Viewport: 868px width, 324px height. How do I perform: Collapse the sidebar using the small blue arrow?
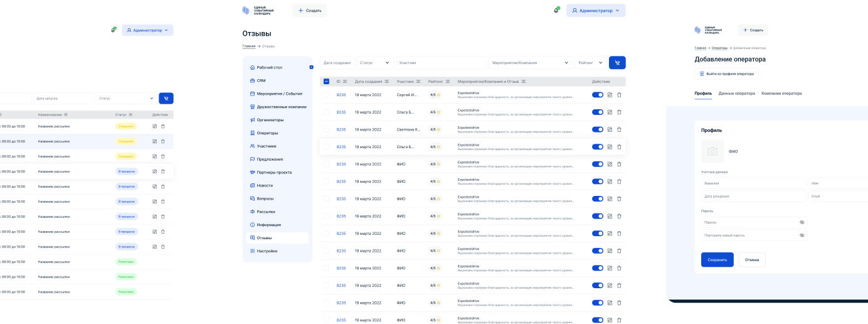pyautogui.click(x=311, y=67)
